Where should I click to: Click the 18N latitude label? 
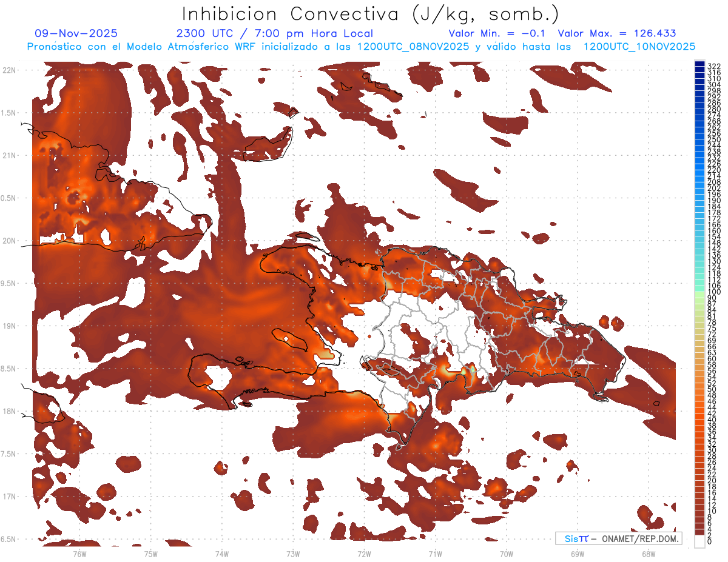point(9,411)
